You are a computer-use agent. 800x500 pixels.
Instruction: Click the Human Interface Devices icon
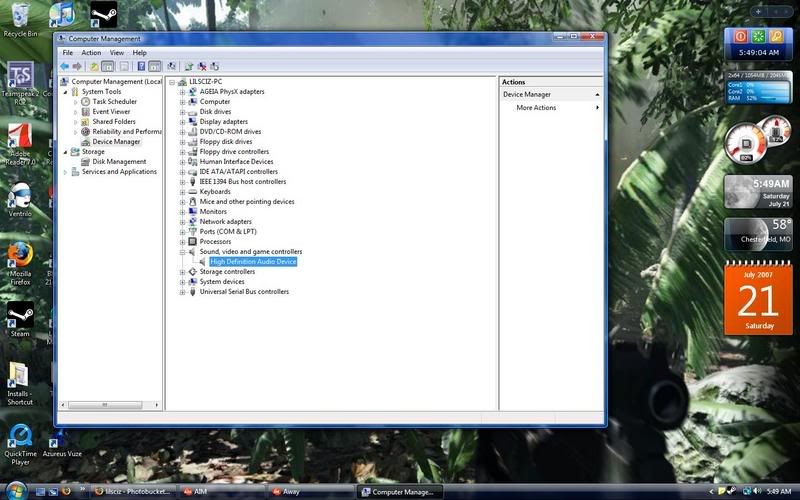click(192, 162)
